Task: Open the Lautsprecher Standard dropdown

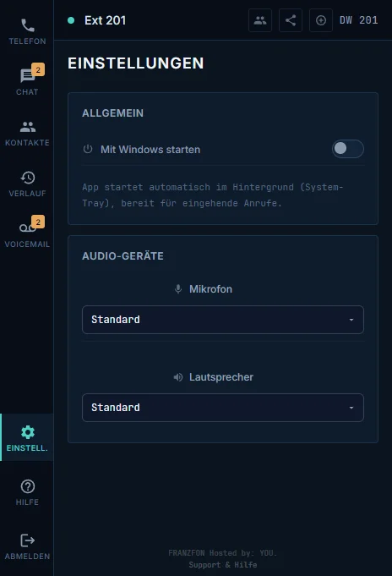Action: [223, 408]
